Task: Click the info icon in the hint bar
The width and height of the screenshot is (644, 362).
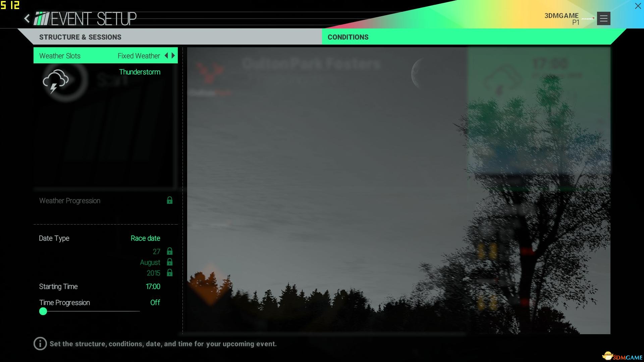Action: tap(40, 344)
